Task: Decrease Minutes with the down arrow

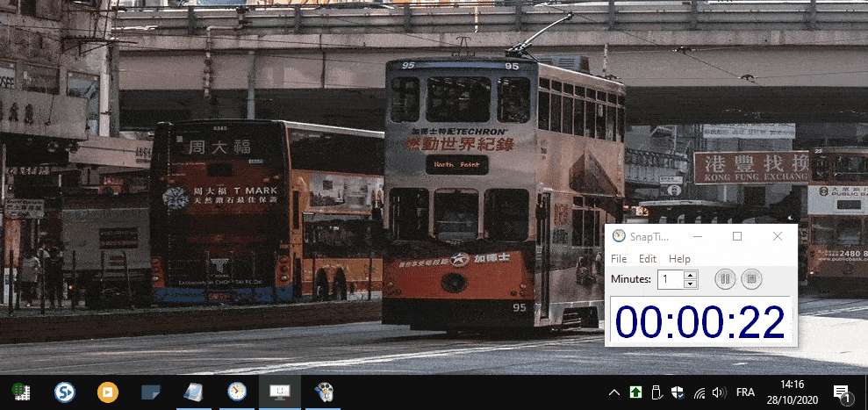Action: click(x=690, y=284)
